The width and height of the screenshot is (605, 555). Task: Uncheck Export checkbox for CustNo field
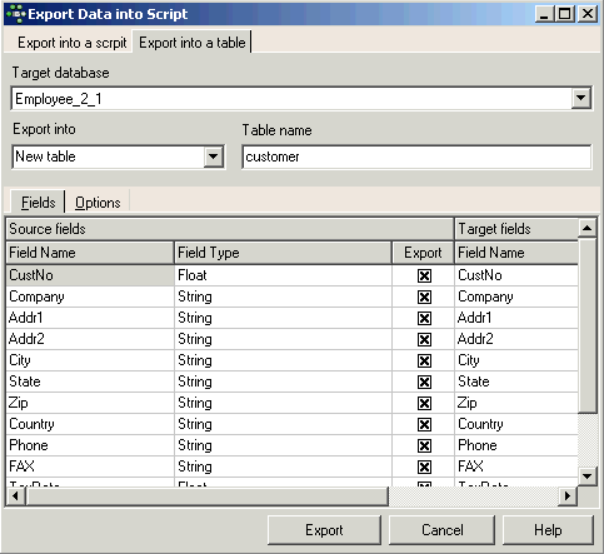pos(424,276)
